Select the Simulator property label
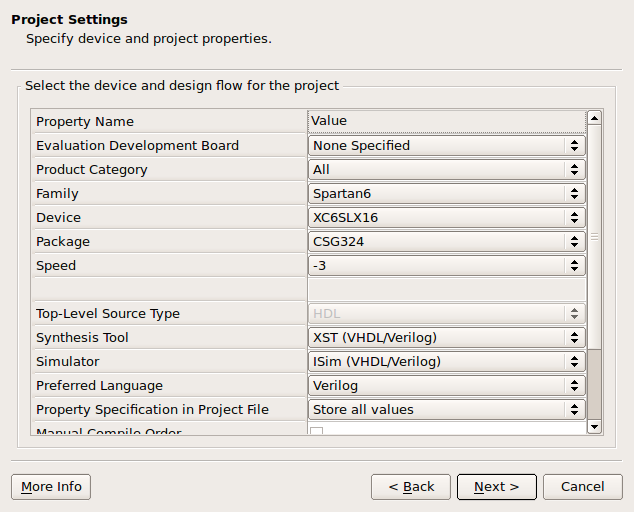 (68, 362)
